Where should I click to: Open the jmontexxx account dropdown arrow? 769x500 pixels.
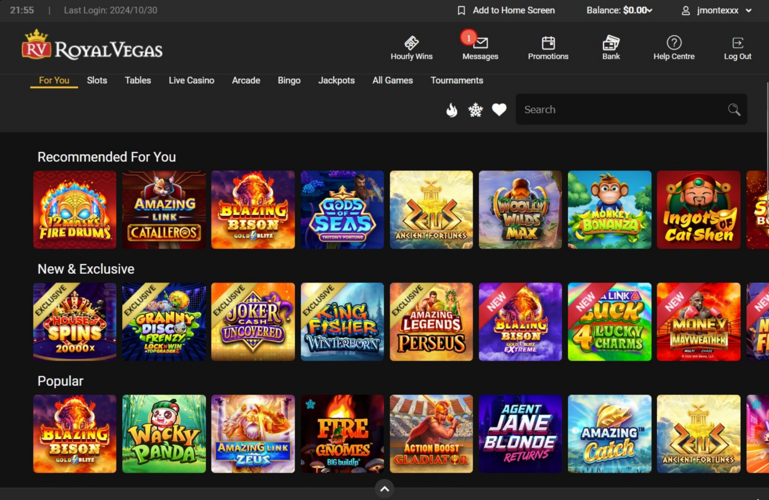(748, 10)
